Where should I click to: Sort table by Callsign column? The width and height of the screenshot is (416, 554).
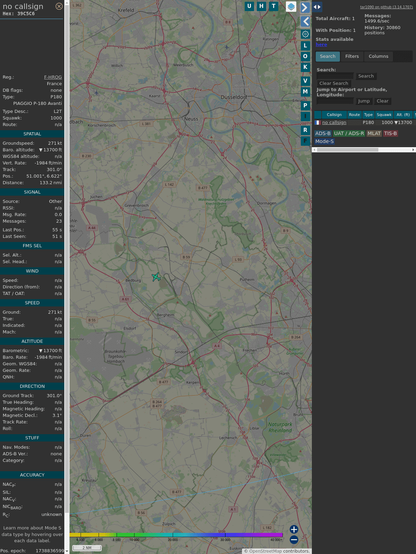point(334,115)
